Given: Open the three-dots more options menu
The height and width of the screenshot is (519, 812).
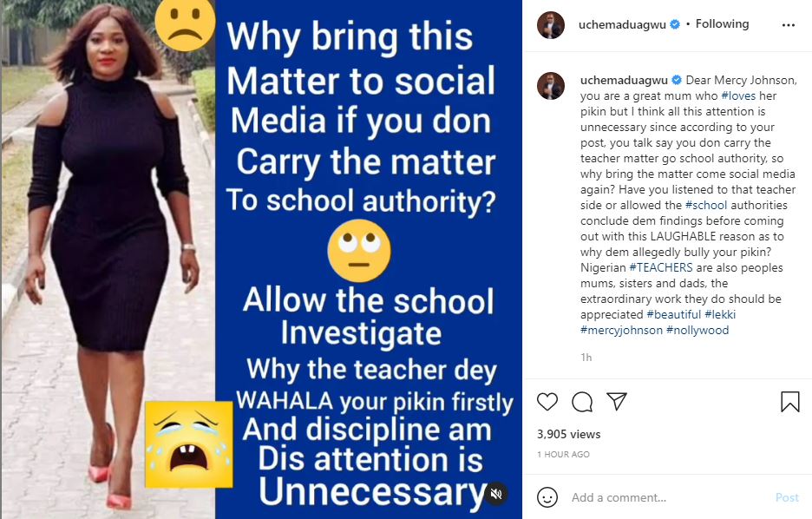Looking at the screenshot, I should pyautogui.click(x=789, y=25).
